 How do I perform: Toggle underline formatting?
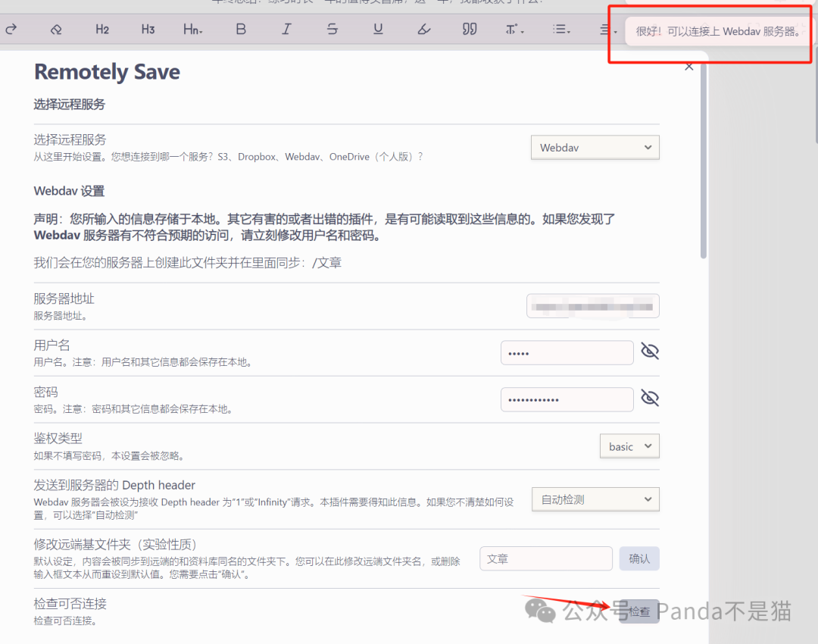point(378,30)
